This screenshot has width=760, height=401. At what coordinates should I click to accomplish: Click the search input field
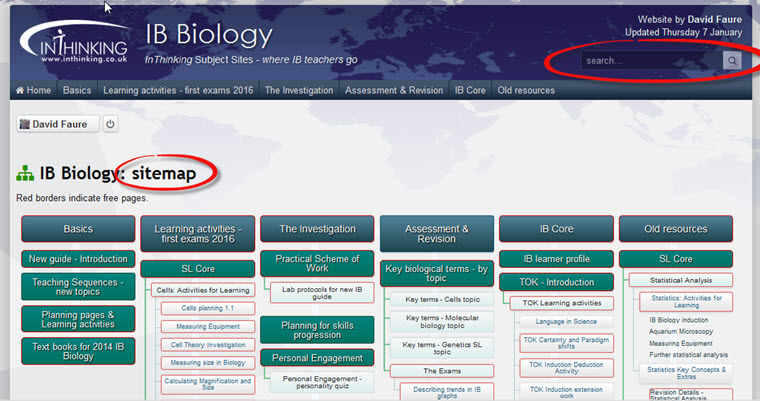[x=652, y=61]
